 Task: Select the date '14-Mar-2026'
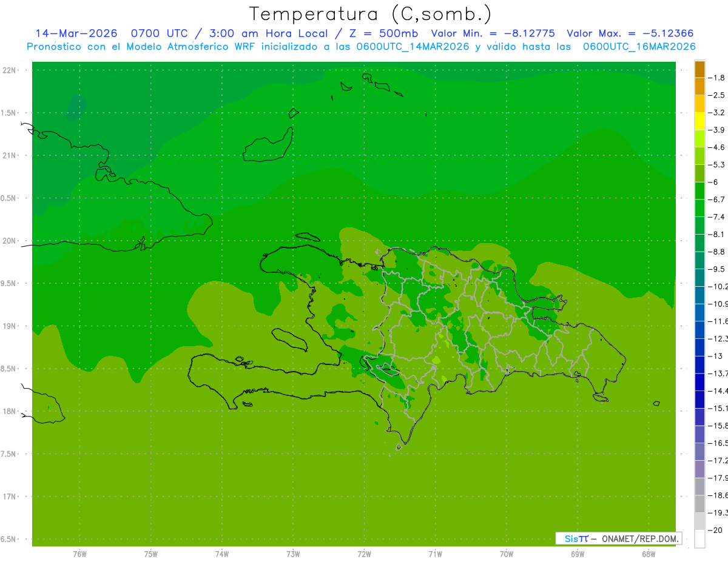(x=76, y=33)
